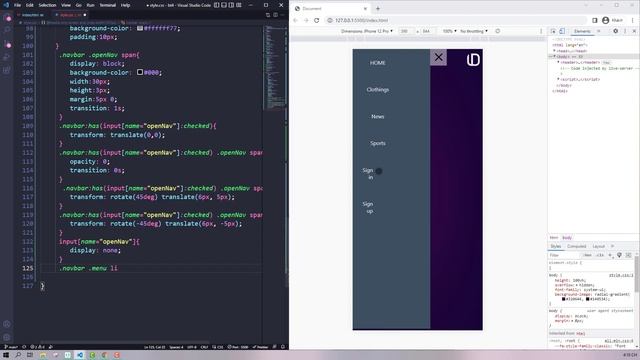Expand the header node in the Elements tree

[558, 62]
